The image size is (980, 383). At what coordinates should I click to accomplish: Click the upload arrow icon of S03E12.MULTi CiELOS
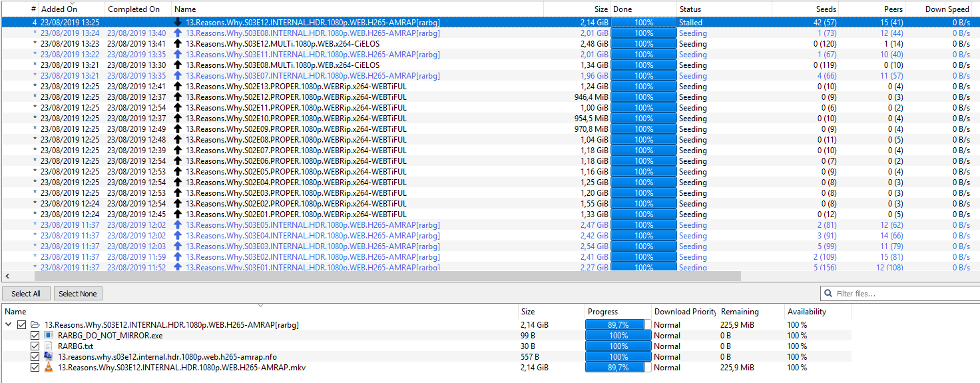coord(178,43)
